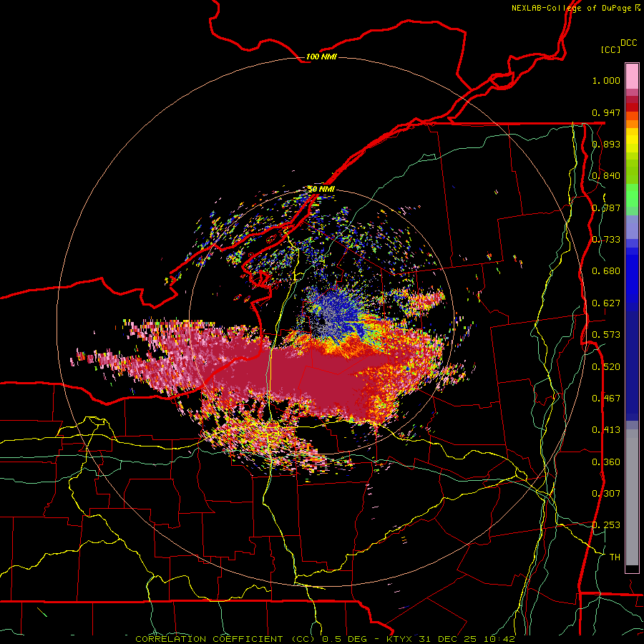Select the 0.573 legend value
This screenshot has width=644, height=644.
(606, 335)
